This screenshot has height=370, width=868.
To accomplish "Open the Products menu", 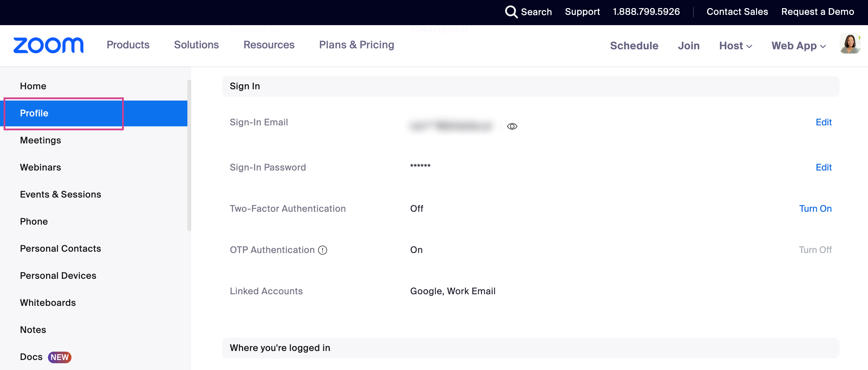I will click(128, 45).
